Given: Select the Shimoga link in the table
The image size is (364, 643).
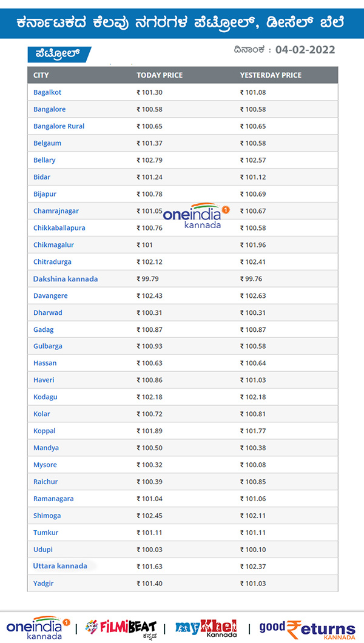Looking at the screenshot, I should click(47, 515).
